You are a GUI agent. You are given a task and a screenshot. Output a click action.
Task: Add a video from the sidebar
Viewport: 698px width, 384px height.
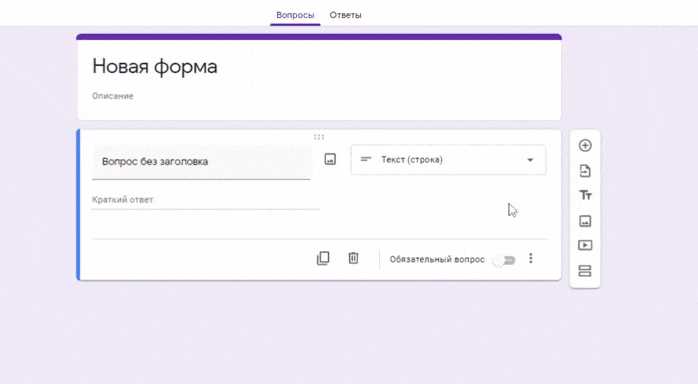click(585, 245)
